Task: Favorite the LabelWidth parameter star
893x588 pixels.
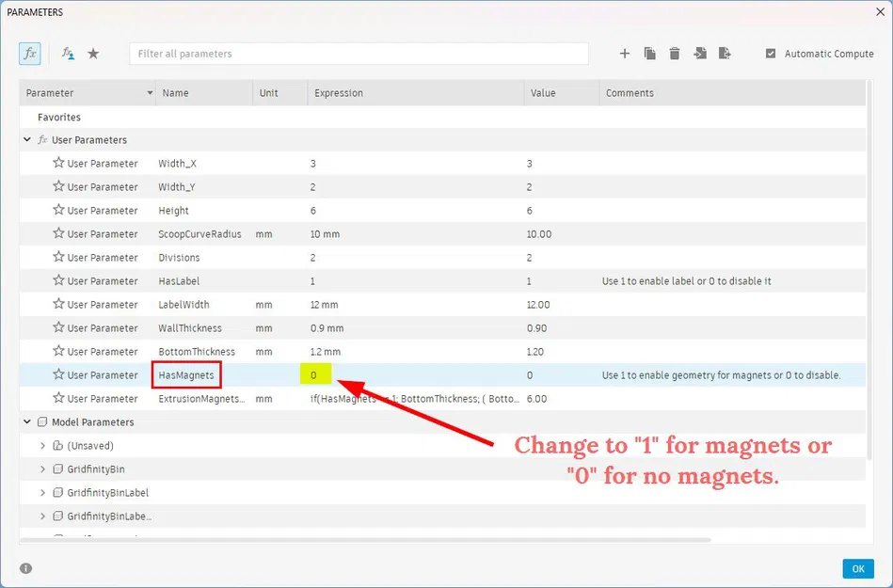Action: [58, 304]
